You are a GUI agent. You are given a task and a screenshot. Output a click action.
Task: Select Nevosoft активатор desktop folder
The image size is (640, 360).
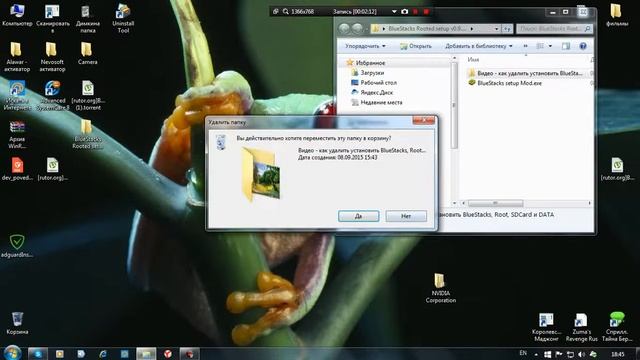[52, 57]
